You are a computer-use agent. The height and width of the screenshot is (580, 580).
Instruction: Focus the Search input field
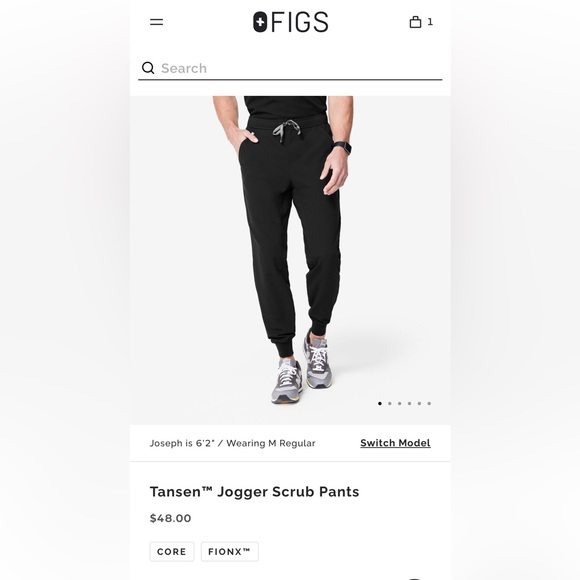(290, 68)
